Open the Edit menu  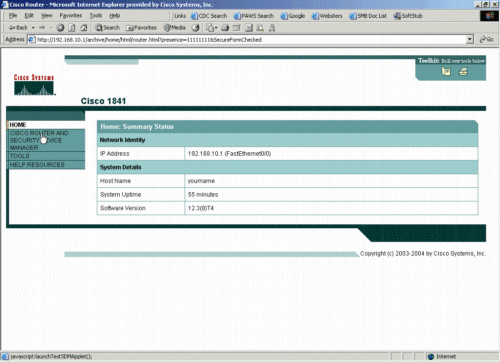click(x=29, y=15)
